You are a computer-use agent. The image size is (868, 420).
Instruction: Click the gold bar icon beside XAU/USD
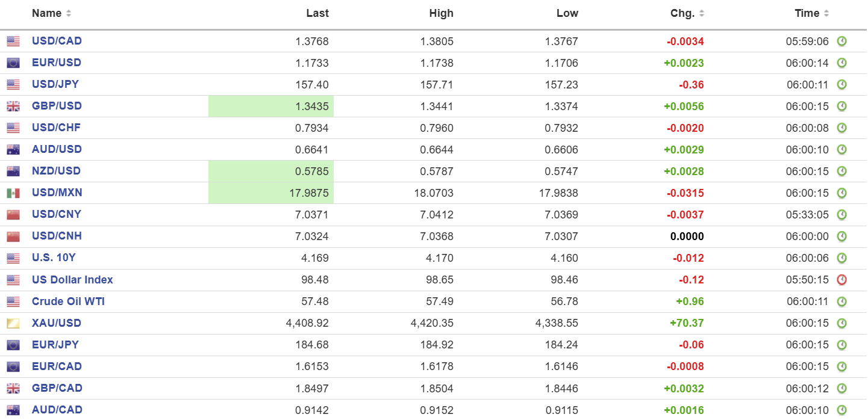13,324
